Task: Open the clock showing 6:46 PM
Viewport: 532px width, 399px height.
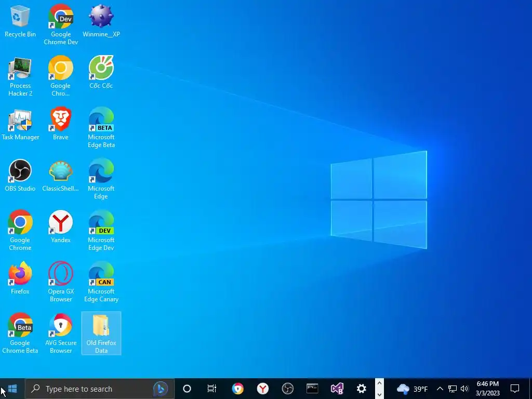Action: point(487,389)
